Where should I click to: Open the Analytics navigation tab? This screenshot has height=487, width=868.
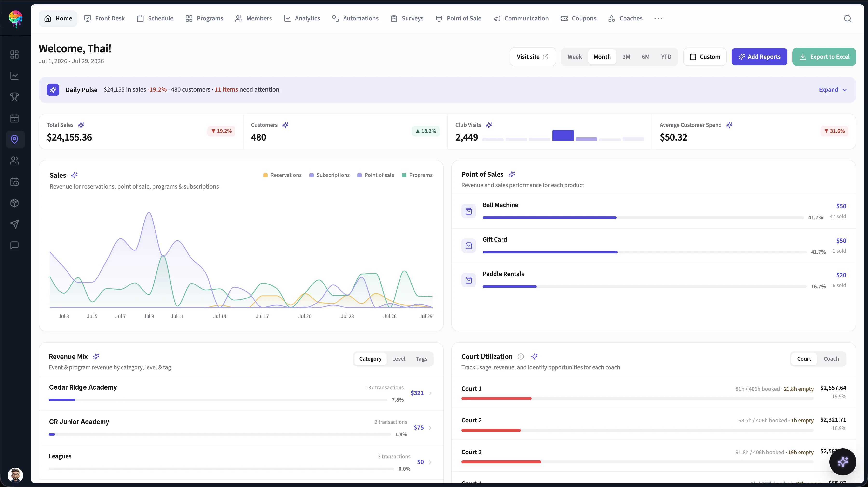[x=302, y=19]
